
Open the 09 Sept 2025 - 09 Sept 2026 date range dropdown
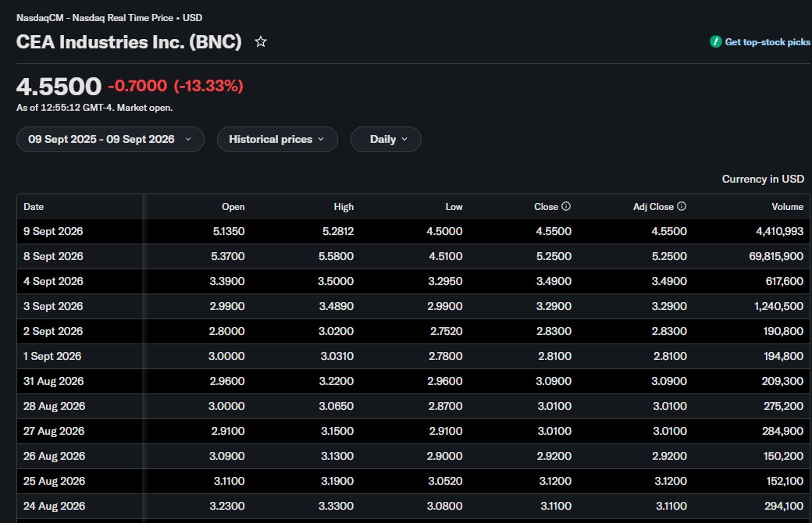coord(110,139)
